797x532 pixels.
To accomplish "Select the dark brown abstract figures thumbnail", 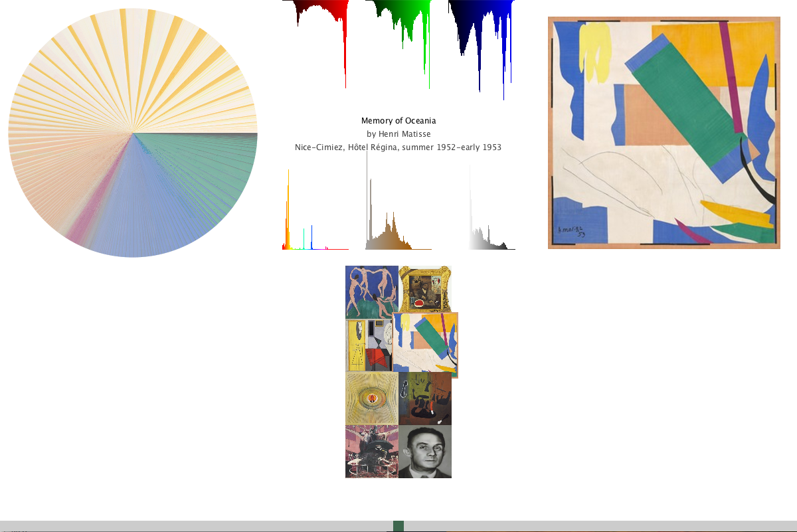I will [x=425, y=398].
